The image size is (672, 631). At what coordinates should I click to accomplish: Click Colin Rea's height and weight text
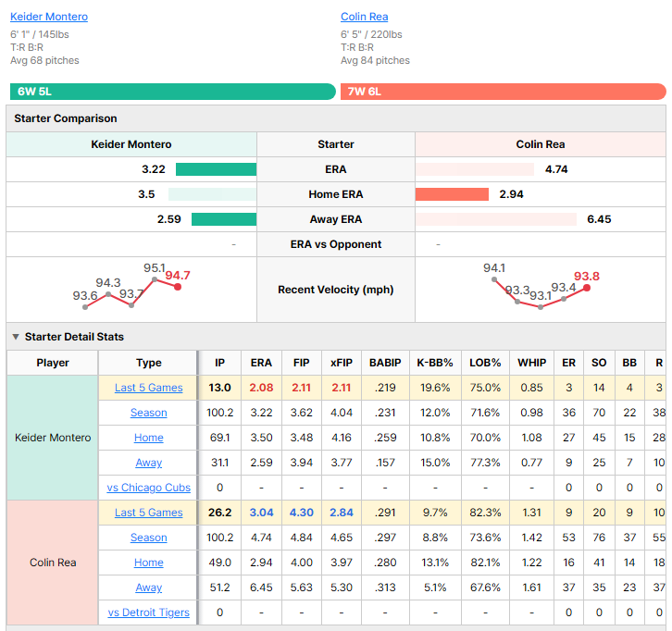pos(371,34)
